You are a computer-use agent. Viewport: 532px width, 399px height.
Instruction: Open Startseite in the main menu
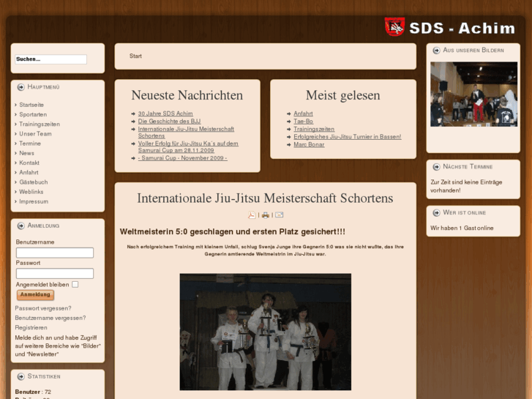pos(31,105)
